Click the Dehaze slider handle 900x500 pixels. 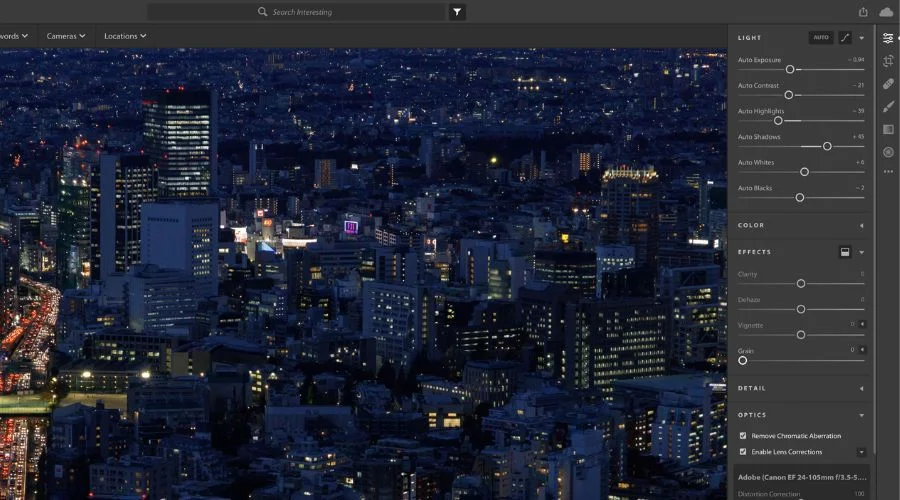801,309
